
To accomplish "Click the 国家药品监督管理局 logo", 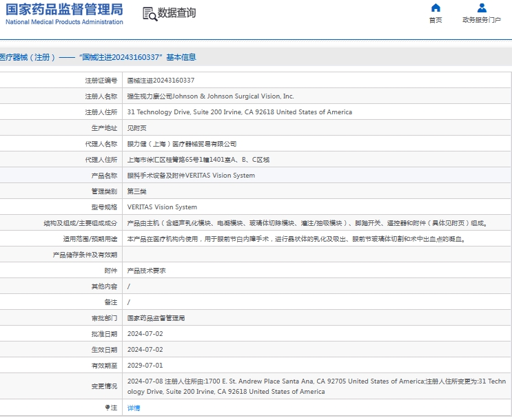I will tap(64, 10).
